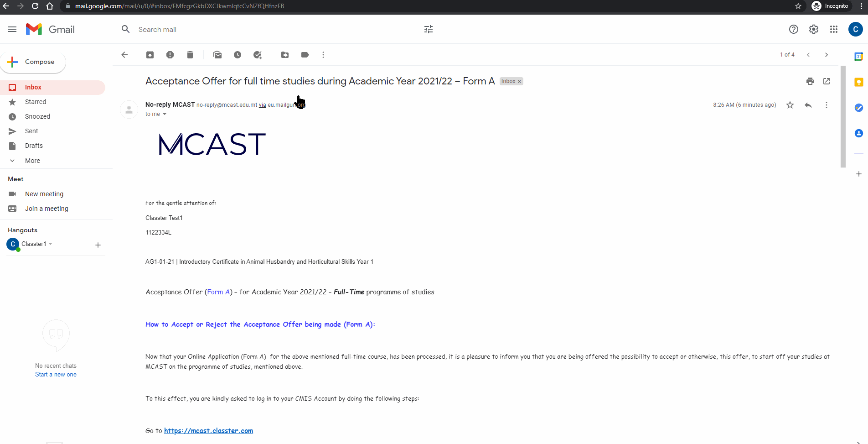Viewport: 868px width, 444px height.
Task: Toggle the main menu hamburger button
Action: [12, 29]
